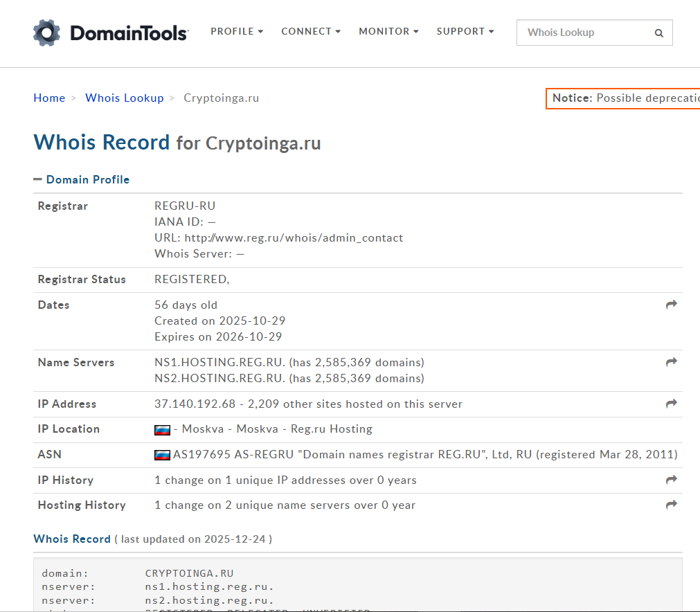Click the Russian flag in ASN row
This screenshot has height=612, width=700.
click(162, 455)
